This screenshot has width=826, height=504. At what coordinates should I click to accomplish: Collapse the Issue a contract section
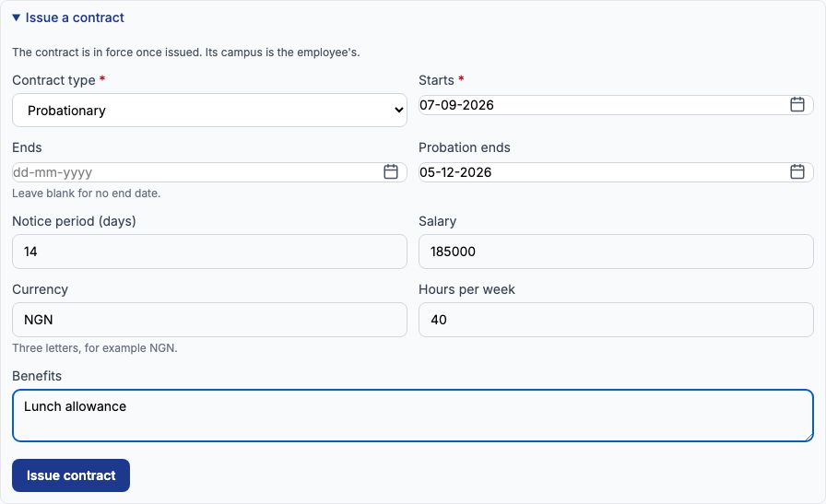coord(68,18)
